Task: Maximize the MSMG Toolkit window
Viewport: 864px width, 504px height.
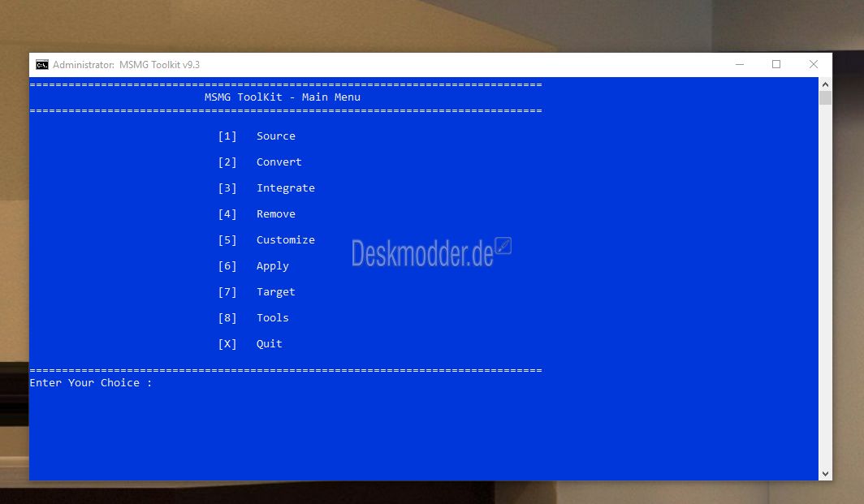Action: tap(776, 64)
